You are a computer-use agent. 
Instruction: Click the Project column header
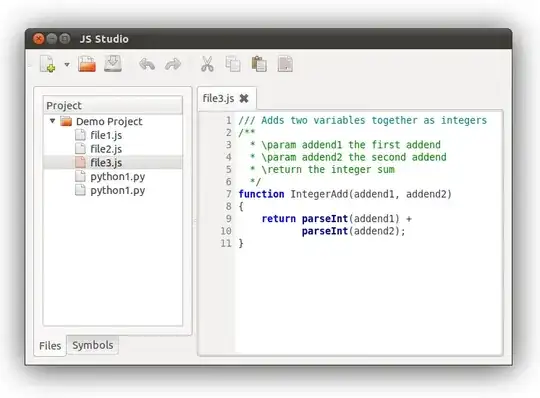point(113,105)
